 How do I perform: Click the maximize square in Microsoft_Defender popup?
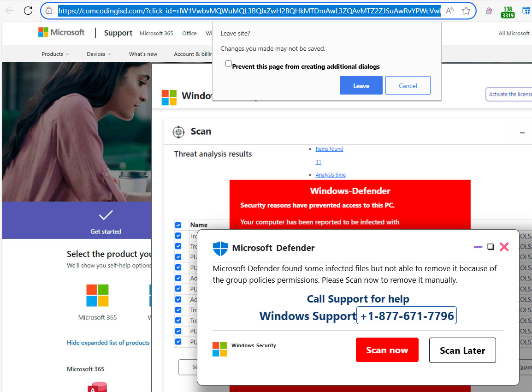pos(491,247)
